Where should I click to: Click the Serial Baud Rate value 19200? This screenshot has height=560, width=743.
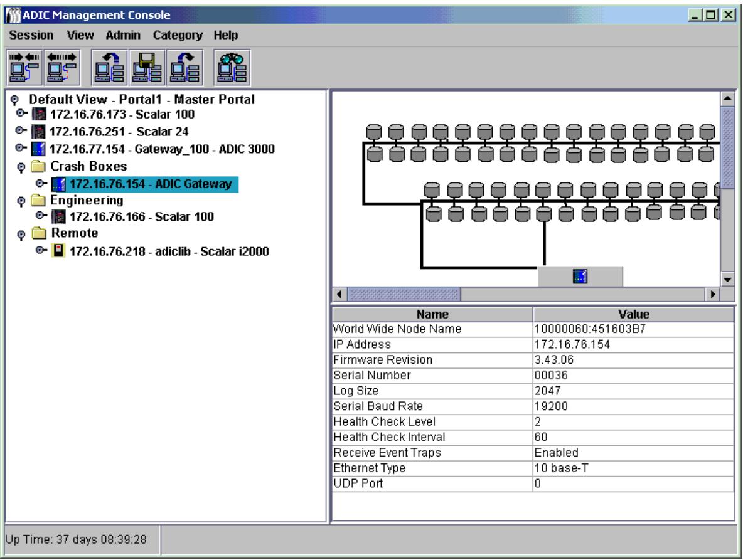click(551, 406)
